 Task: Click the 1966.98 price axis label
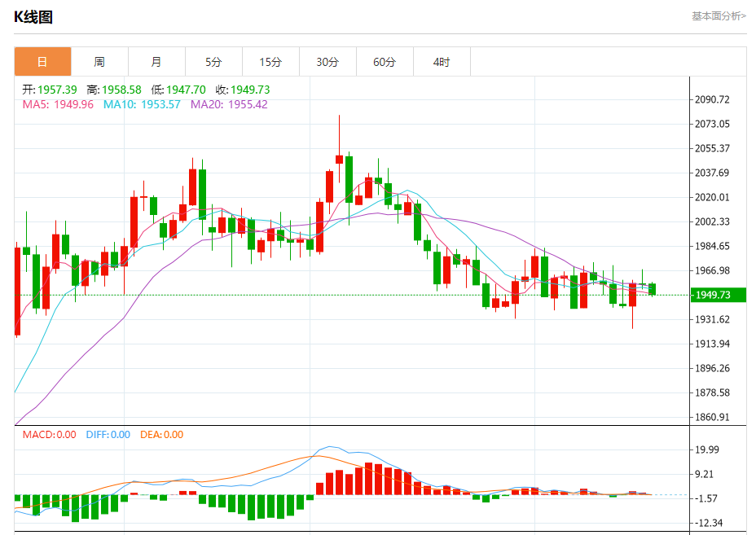[x=712, y=270]
